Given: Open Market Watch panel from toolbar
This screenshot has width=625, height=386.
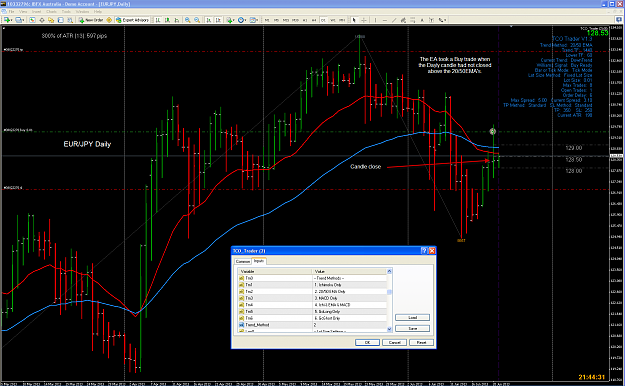Looking at the screenshot, I should (32, 20).
